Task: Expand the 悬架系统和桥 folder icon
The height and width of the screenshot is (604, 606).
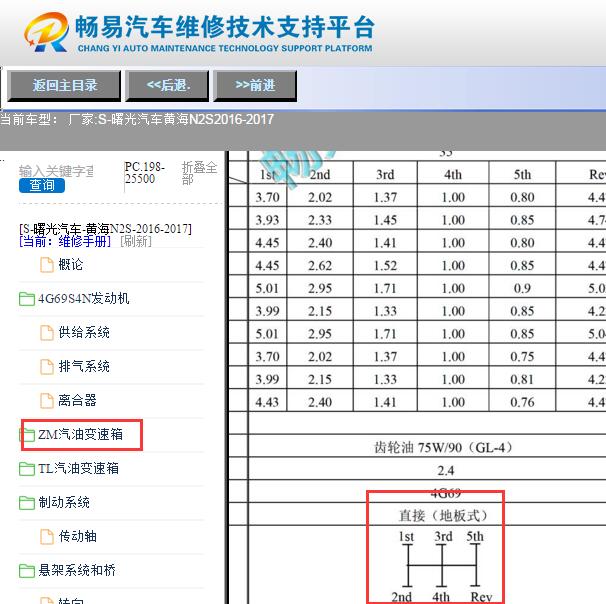Action: (x=27, y=571)
